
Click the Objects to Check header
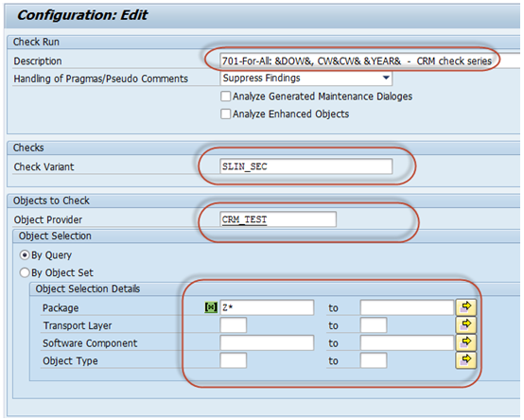51,201
